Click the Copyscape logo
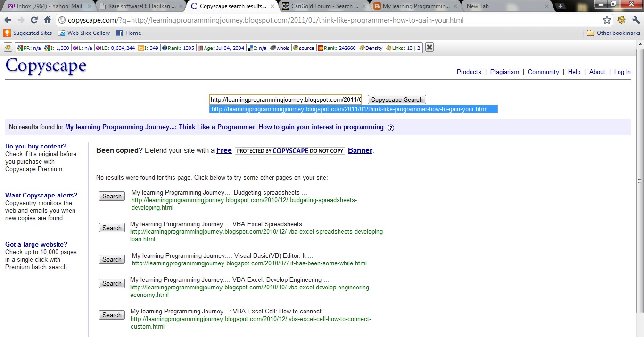The width and height of the screenshot is (644, 337). click(x=46, y=66)
